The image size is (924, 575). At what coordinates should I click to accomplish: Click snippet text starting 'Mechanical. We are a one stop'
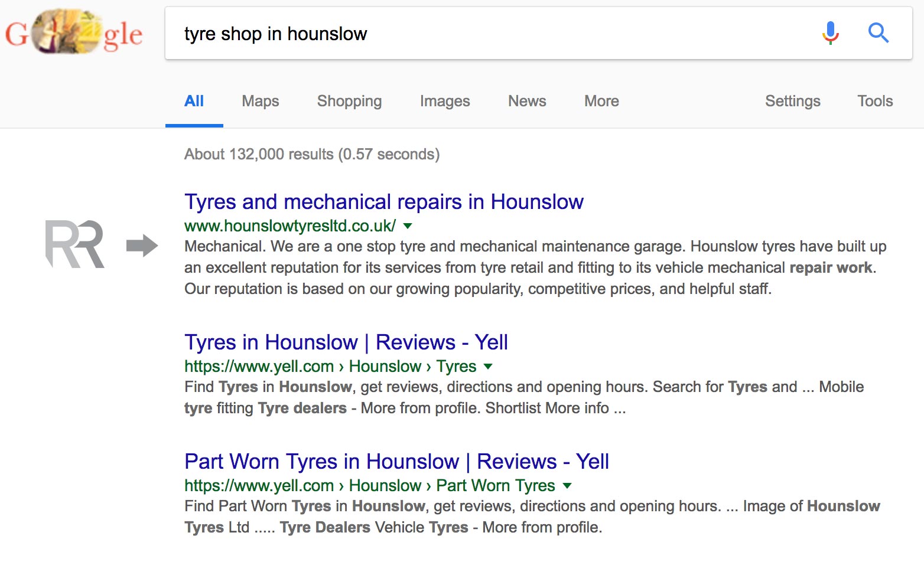[x=535, y=267]
